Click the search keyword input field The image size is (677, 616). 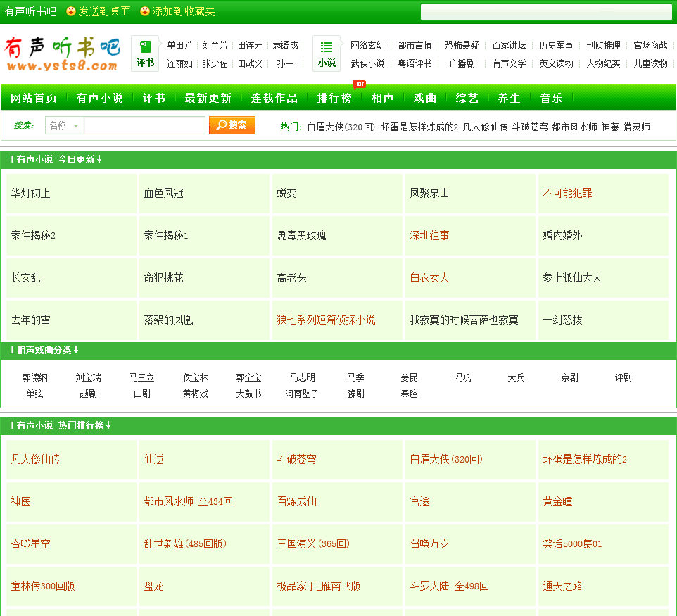[x=144, y=125]
